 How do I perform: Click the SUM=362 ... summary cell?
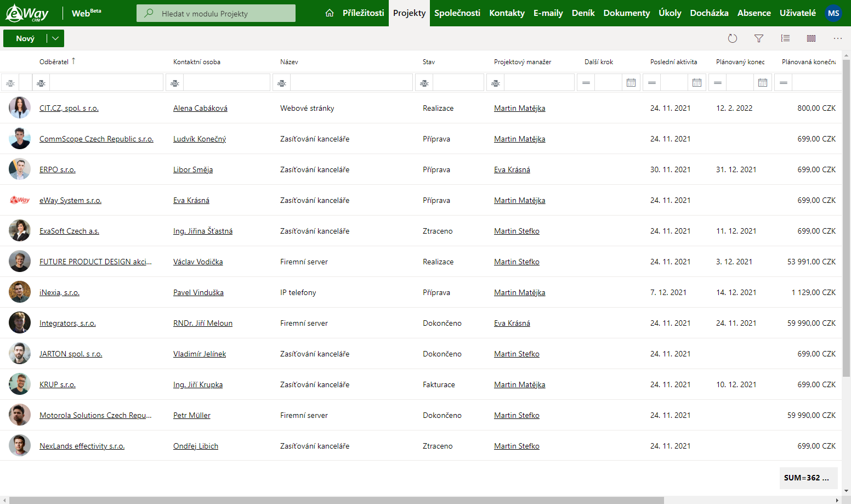pyautogui.click(x=809, y=478)
